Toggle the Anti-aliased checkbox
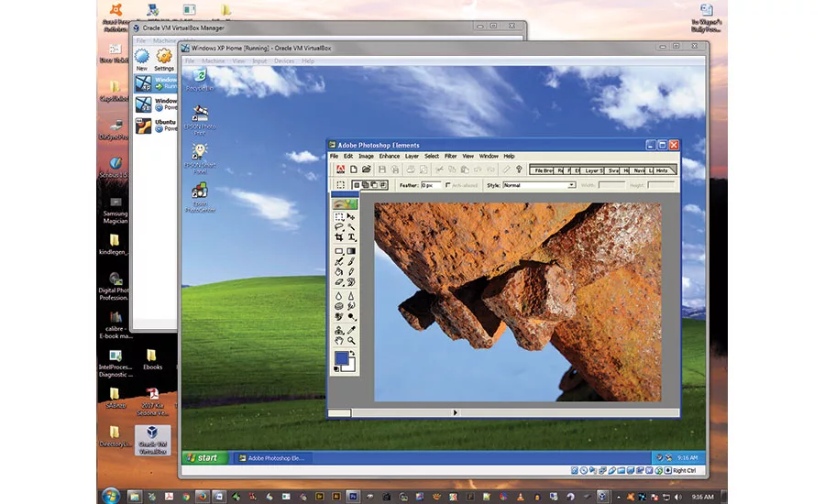Viewport: 825px width, 504px height. click(447, 185)
